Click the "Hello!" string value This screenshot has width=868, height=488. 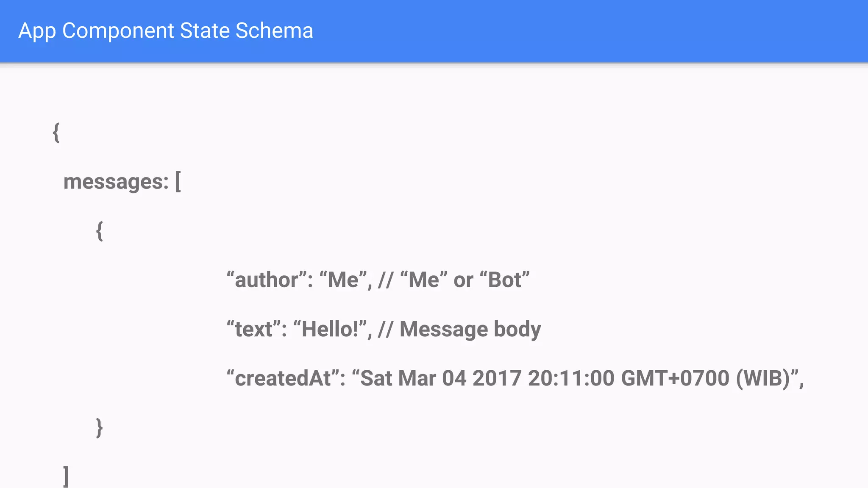tap(330, 329)
